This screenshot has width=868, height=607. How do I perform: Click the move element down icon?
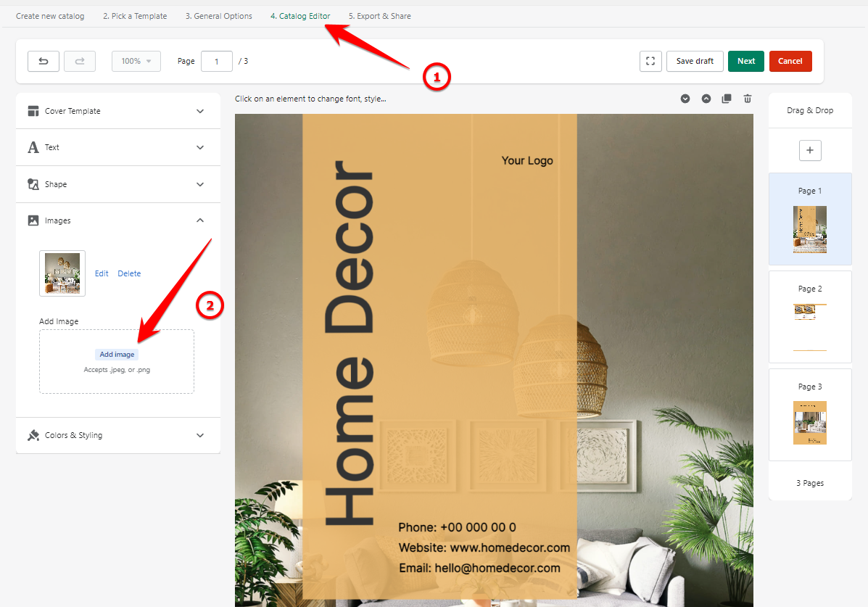tap(685, 99)
